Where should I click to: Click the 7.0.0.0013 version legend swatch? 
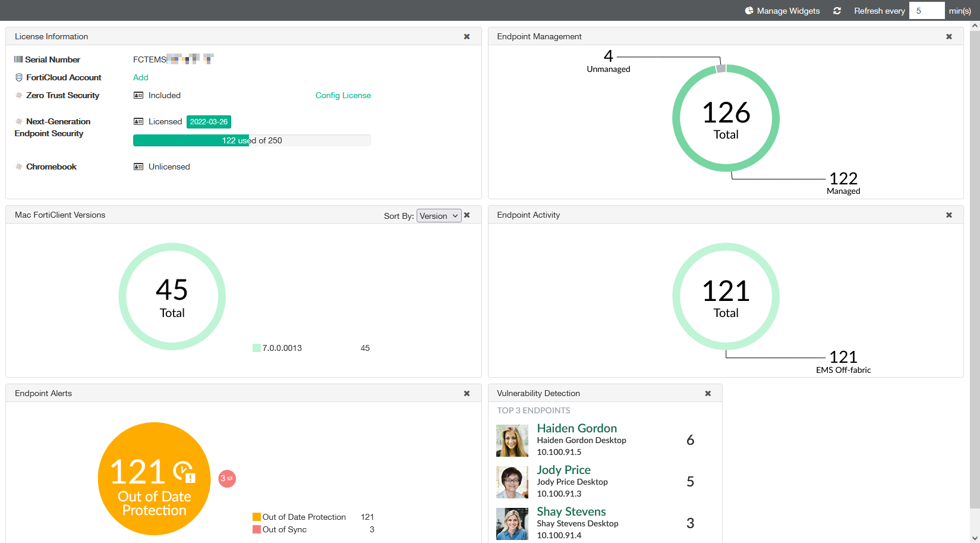(x=257, y=348)
